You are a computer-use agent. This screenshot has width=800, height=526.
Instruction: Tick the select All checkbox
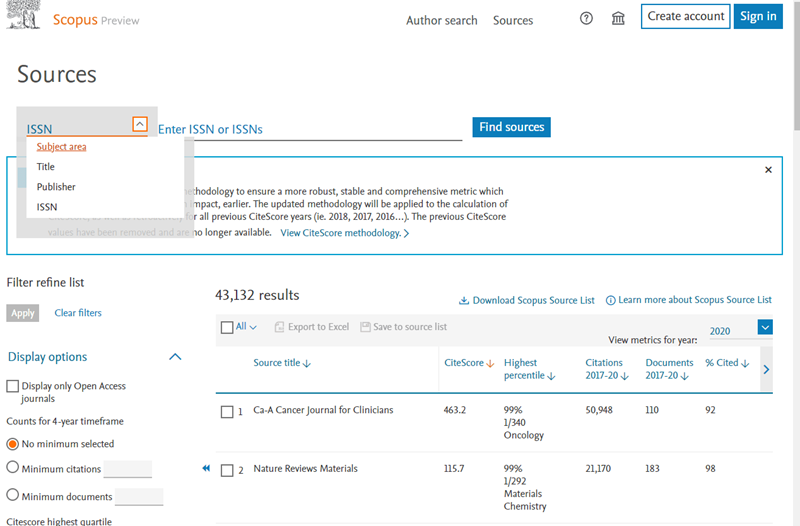click(x=227, y=328)
